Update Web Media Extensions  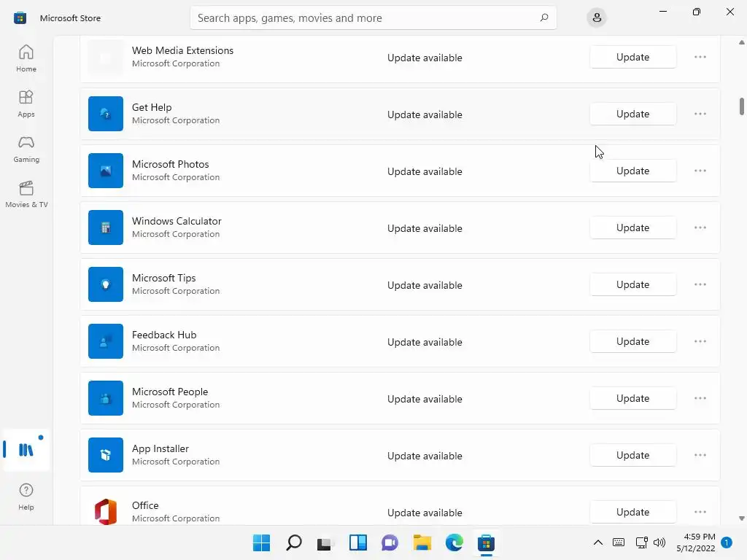[632, 57]
